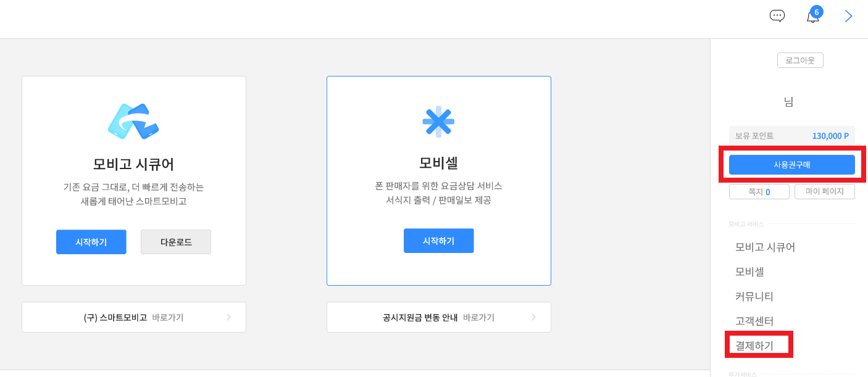Click the 모비셀 blue asterisk logo
This screenshot has width=868, height=377.
point(438,122)
